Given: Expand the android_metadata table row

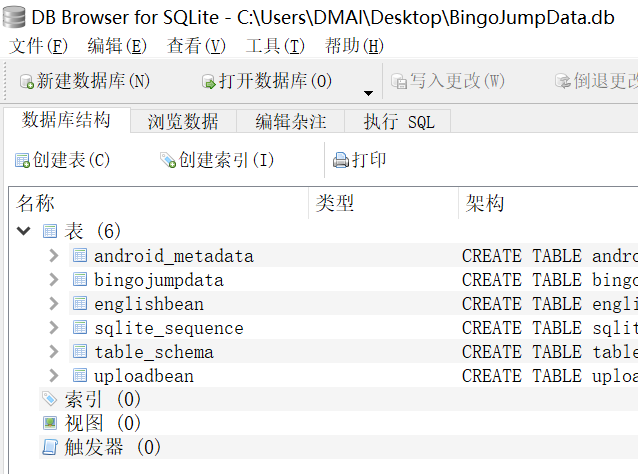Looking at the screenshot, I should [54, 256].
